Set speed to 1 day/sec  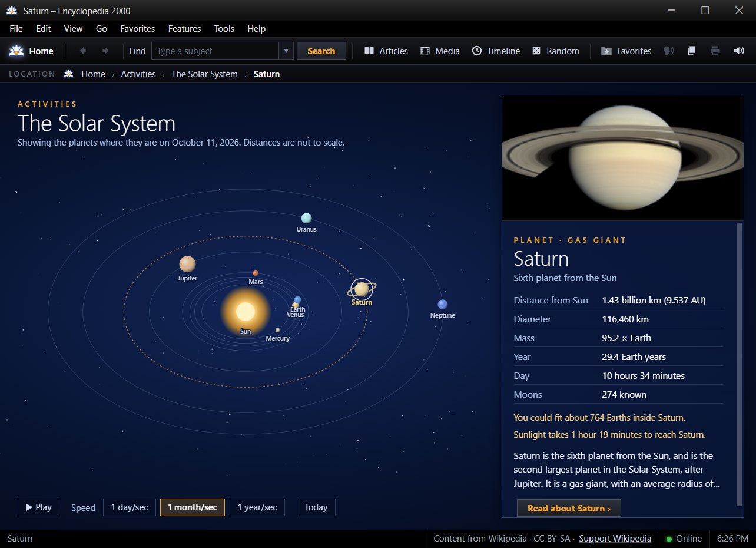[130, 507]
